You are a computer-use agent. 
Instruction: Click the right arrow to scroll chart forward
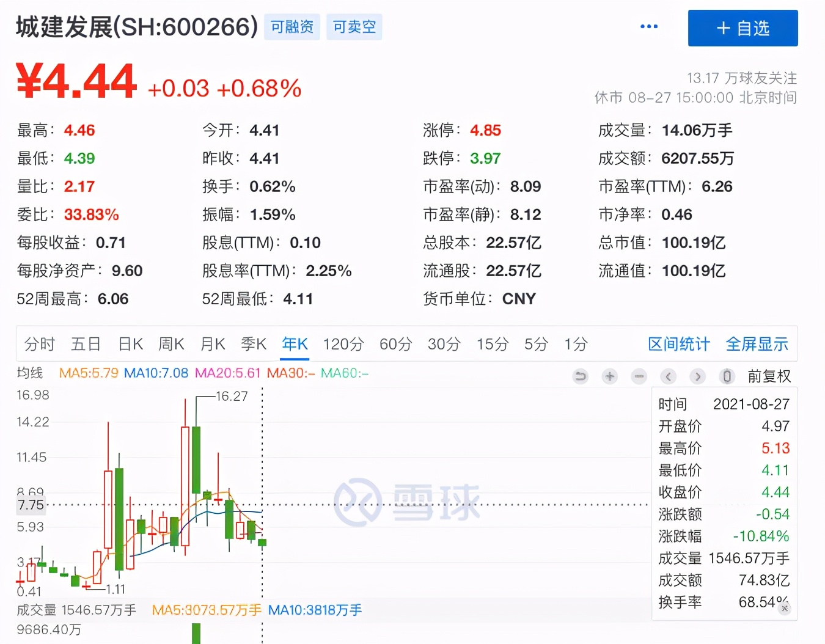click(x=697, y=376)
